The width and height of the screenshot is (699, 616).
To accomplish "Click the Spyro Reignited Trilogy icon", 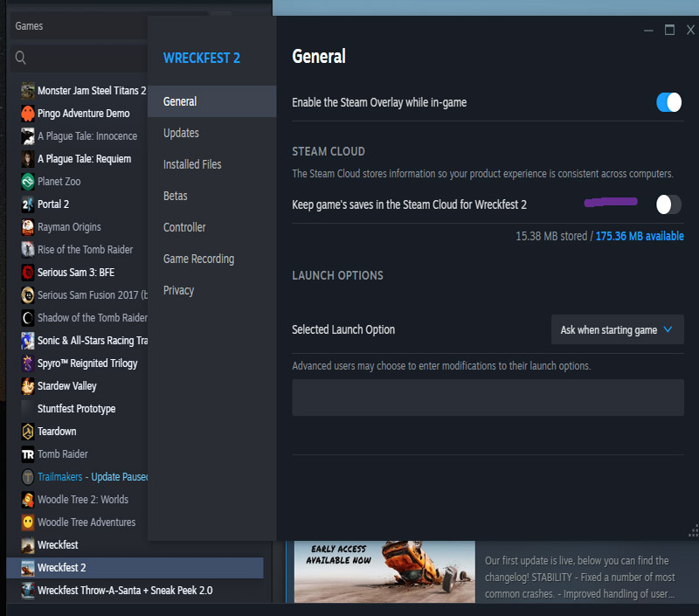I will 28,363.
